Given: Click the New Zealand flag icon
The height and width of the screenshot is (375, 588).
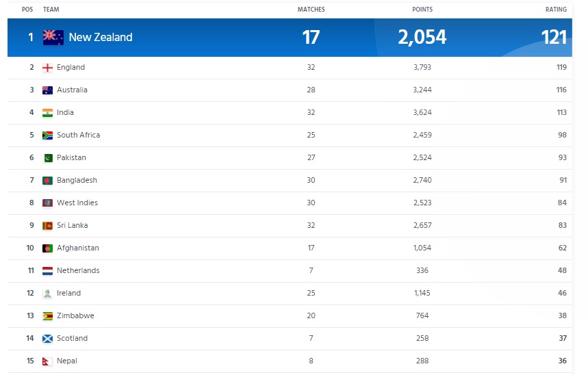Looking at the screenshot, I should click(53, 38).
